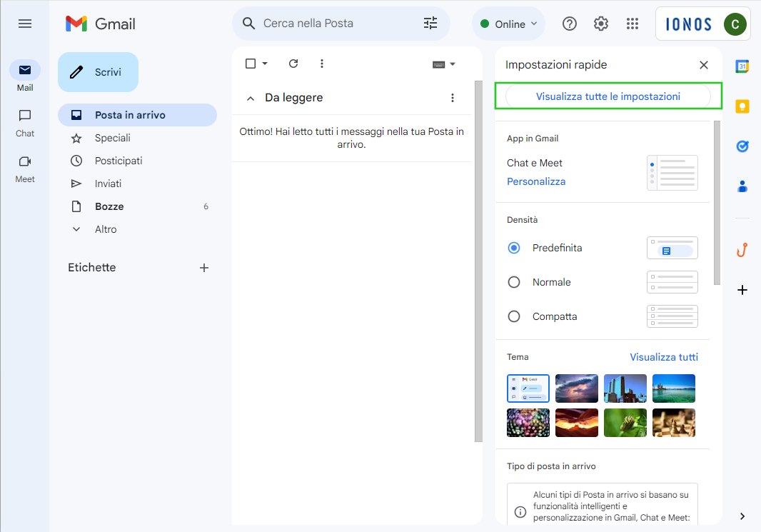Click the search magnifier icon
Screen dimensions: 761x532
pyautogui.click(x=248, y=24)
